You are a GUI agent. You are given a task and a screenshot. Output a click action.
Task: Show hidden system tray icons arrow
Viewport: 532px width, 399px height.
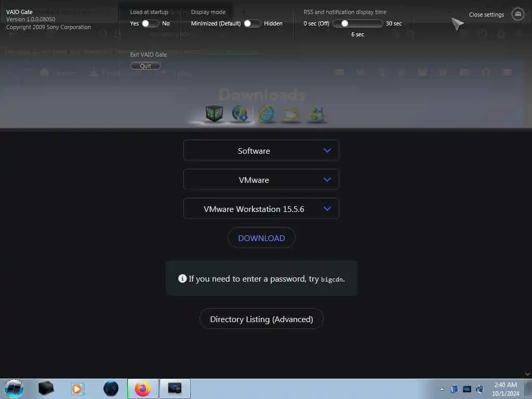[x=442, y=389]
